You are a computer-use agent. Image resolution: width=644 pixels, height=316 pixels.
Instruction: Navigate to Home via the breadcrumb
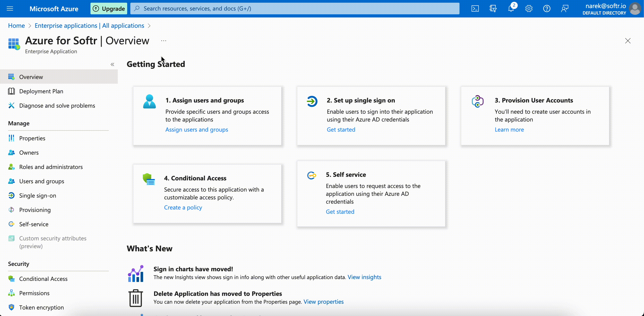pyautogui.click(x=16, y=26)
